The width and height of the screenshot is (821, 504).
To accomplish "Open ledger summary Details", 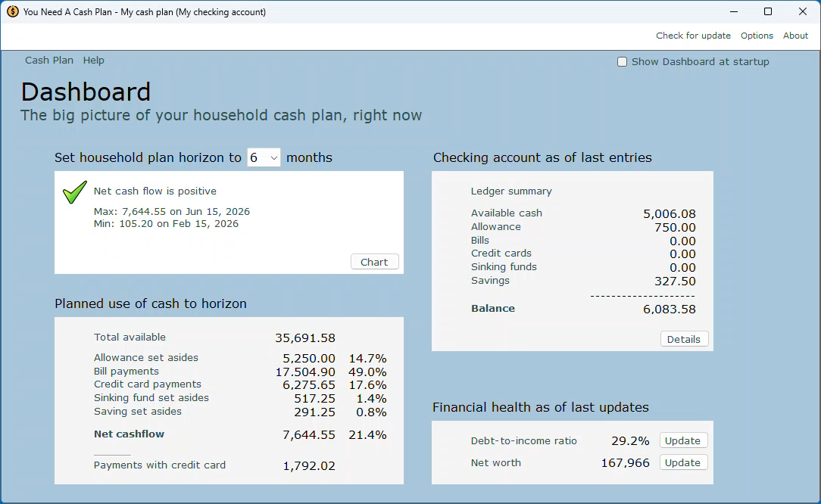I will (684, 339).
